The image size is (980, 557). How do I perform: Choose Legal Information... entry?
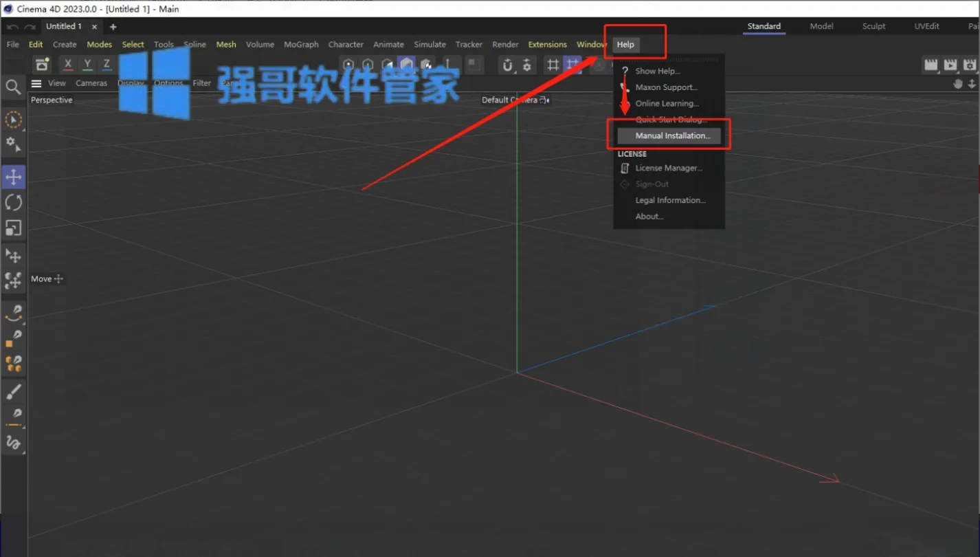669,200
